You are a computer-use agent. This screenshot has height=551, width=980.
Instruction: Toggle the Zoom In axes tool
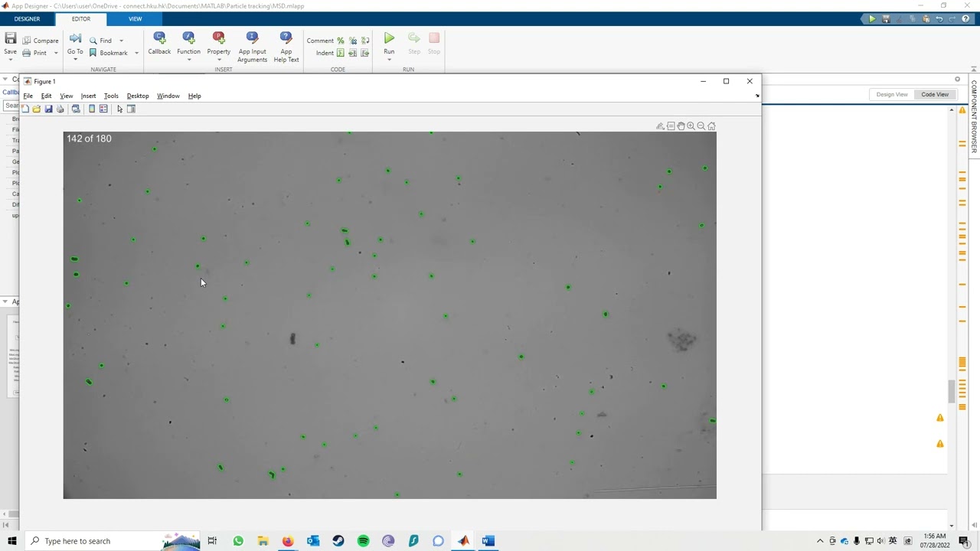click(x=691, y=126)
